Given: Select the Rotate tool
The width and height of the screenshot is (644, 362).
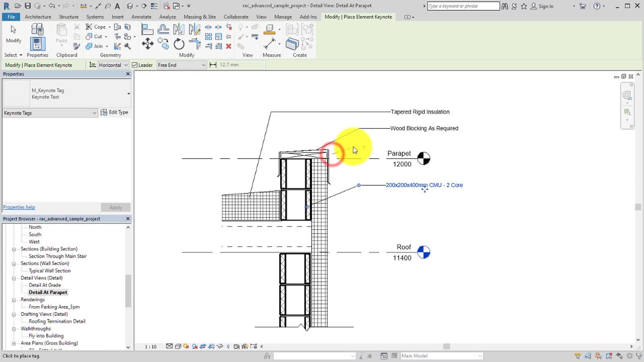Looking at the screenshot, I should tap(179, 43).
